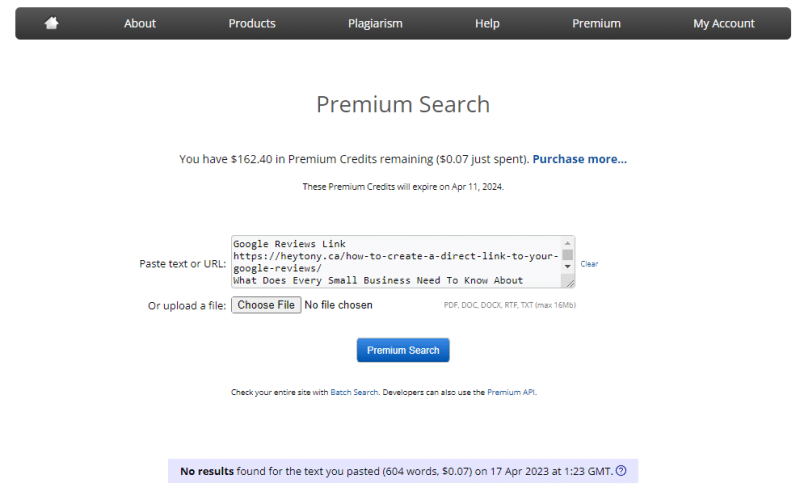Open the Batch Search link
Screen dimensions: 800x500
coord(354,393)
